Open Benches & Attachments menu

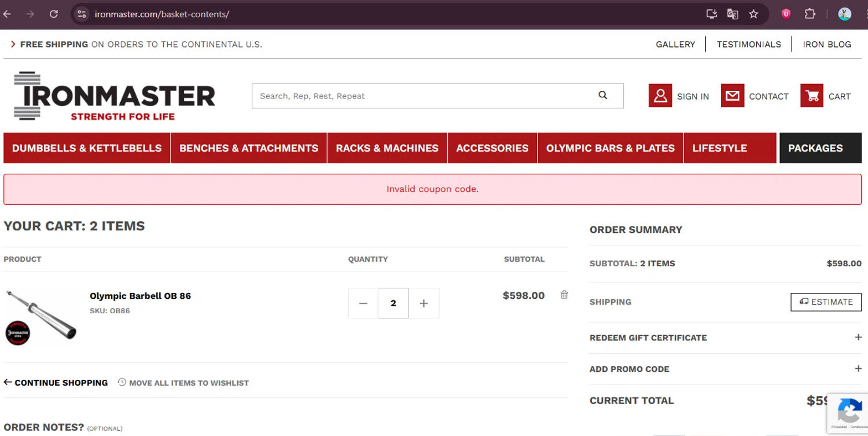click(x=249, y=148)
